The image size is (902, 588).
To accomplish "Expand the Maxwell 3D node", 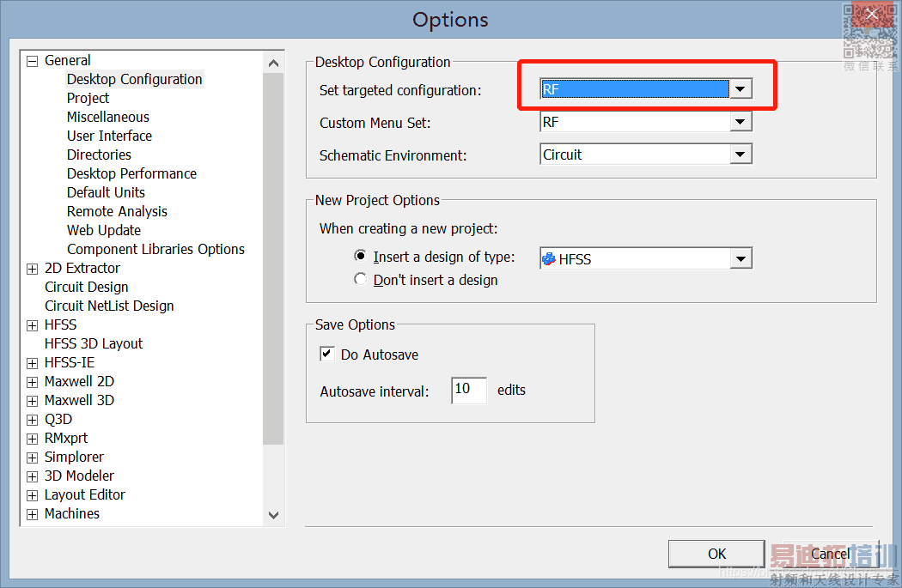I will pos(33,401).
